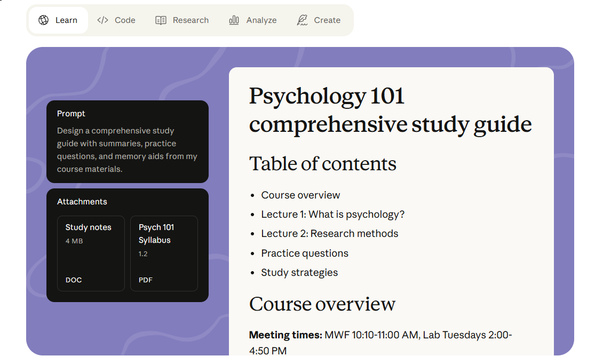
Task: Click the code brackets icon
Action: pyautogui.click(x=102, y=20)
